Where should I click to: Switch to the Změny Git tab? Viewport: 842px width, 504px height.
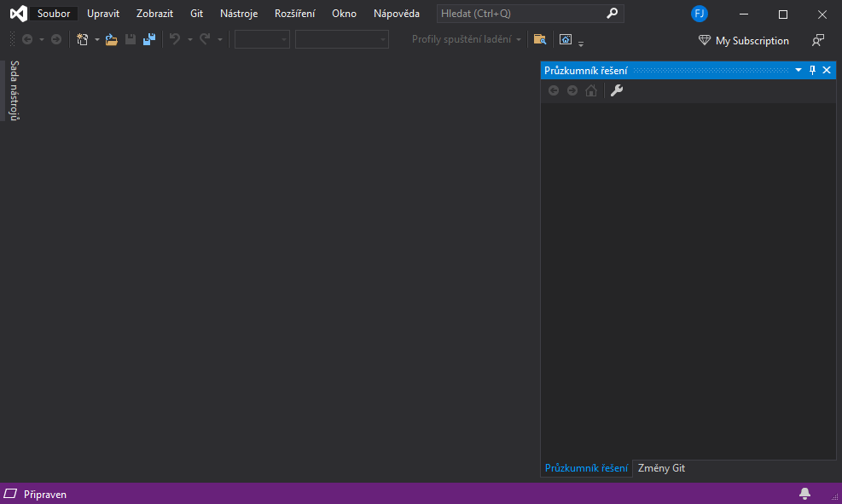pyautogui.click(x=661, y=468)
